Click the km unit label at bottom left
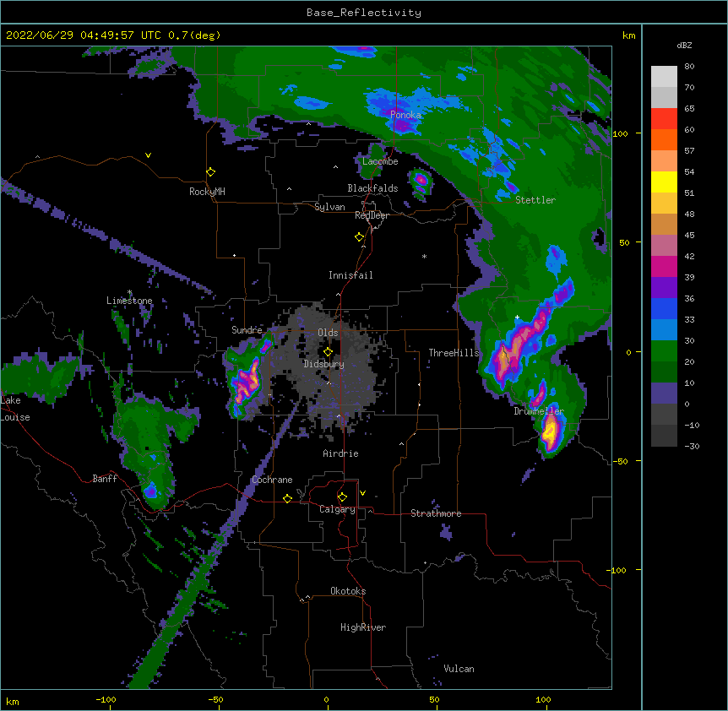 tap(13, 701)
